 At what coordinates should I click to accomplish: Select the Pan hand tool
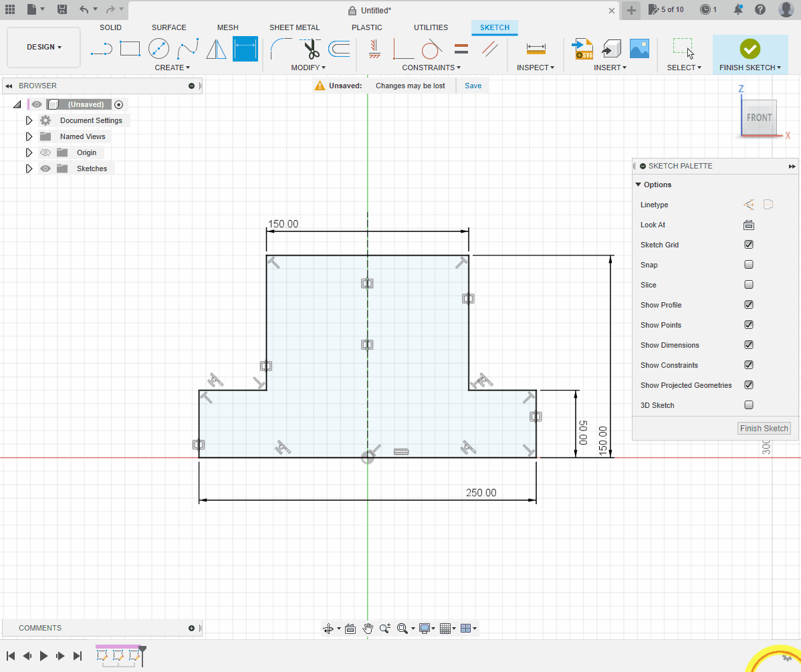367,629
